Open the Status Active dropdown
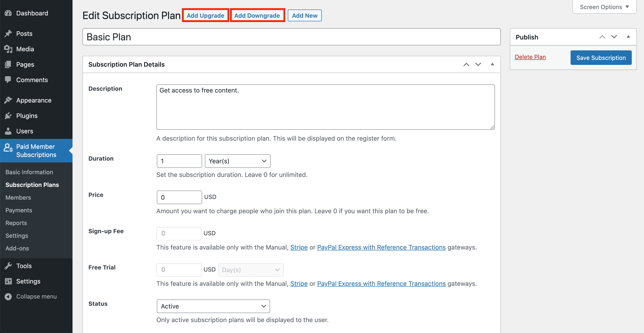Viewport: 644px width, 333px height. pos(213,306)
